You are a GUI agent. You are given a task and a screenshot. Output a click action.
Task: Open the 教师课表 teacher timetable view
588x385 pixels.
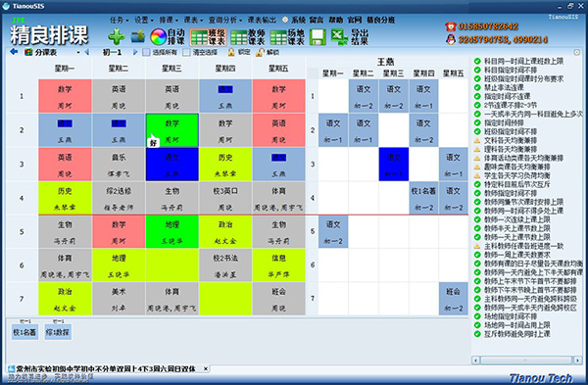click(248, 37)
